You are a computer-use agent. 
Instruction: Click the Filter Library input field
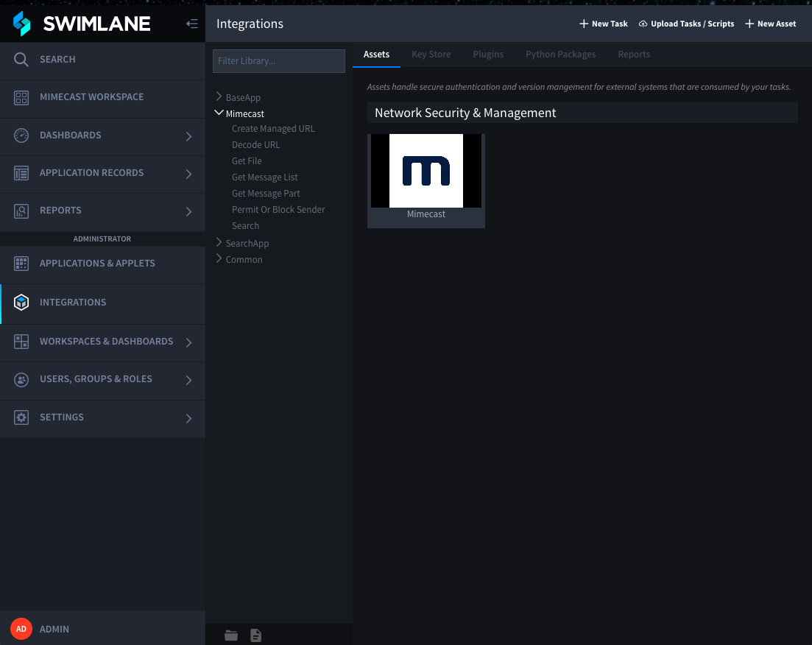pyautogui.click(x=279, y=61)
